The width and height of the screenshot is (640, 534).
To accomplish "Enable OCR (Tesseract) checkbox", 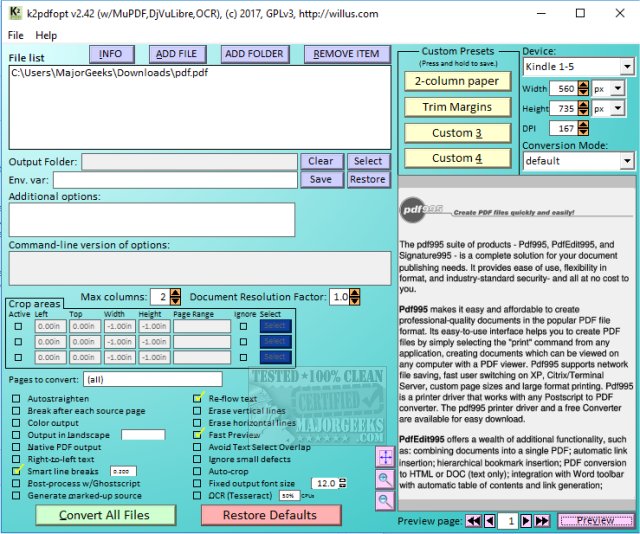I will [197, 496].
